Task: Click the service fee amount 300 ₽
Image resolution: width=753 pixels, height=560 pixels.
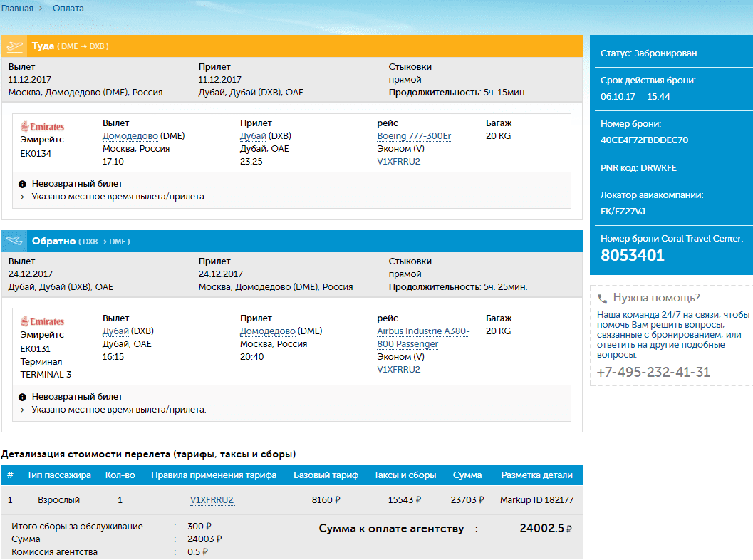Action: pos(199,527)
